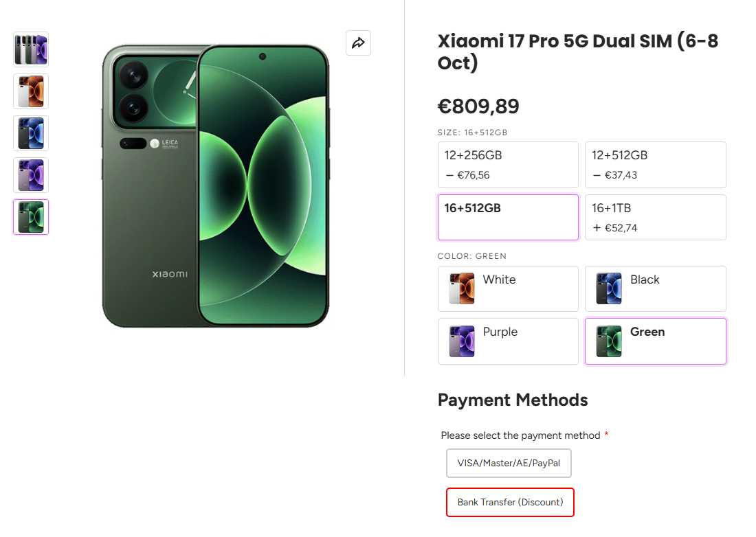View the white-orange phone thumbnail
Viewport: 756px width, 537px height.
(x=31, y=91)
